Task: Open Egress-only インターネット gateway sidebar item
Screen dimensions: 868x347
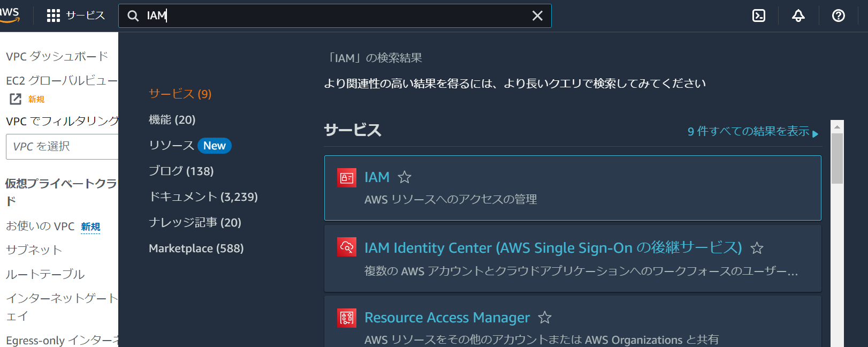Action: click(x=62, y=340)
